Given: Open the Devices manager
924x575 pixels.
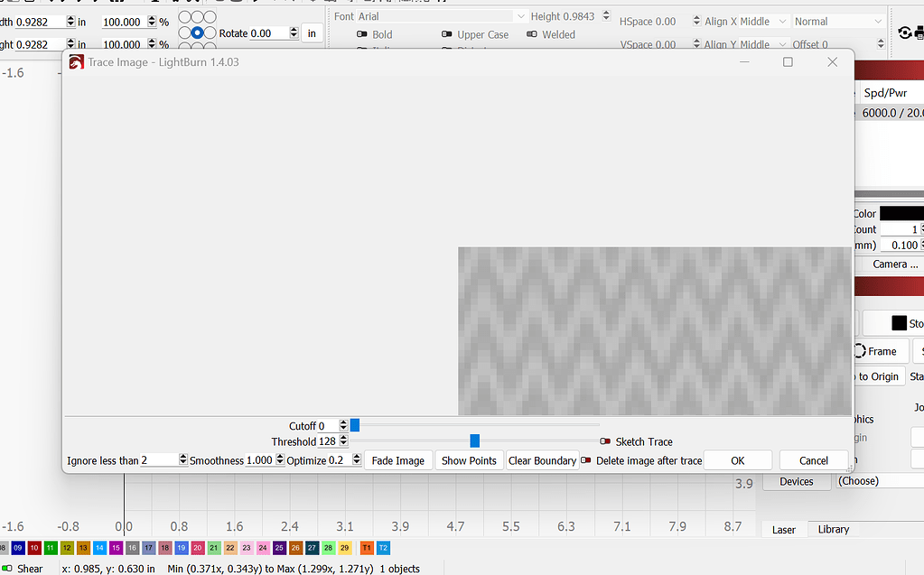Looking at the screenshot, I should pos(797,481).
